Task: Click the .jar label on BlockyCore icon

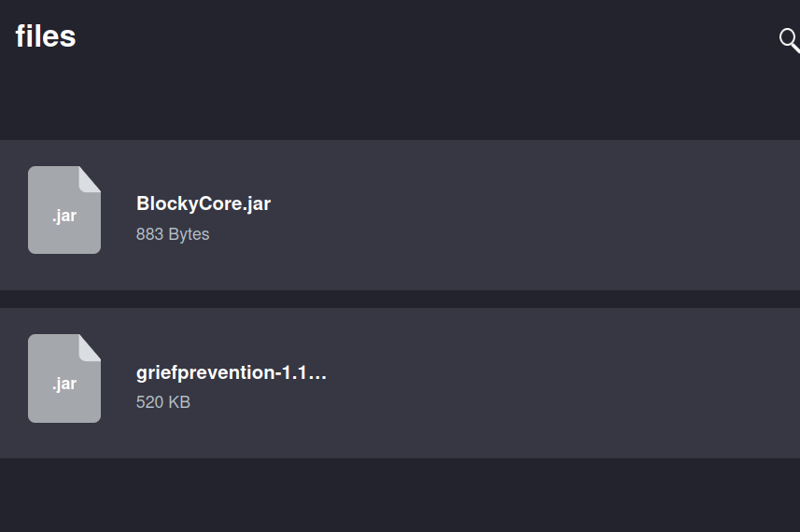Action: [x=64, y=216]
